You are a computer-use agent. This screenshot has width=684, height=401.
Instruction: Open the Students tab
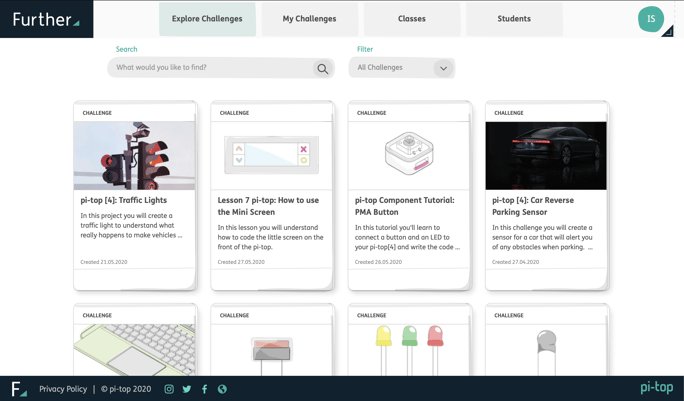514,19
